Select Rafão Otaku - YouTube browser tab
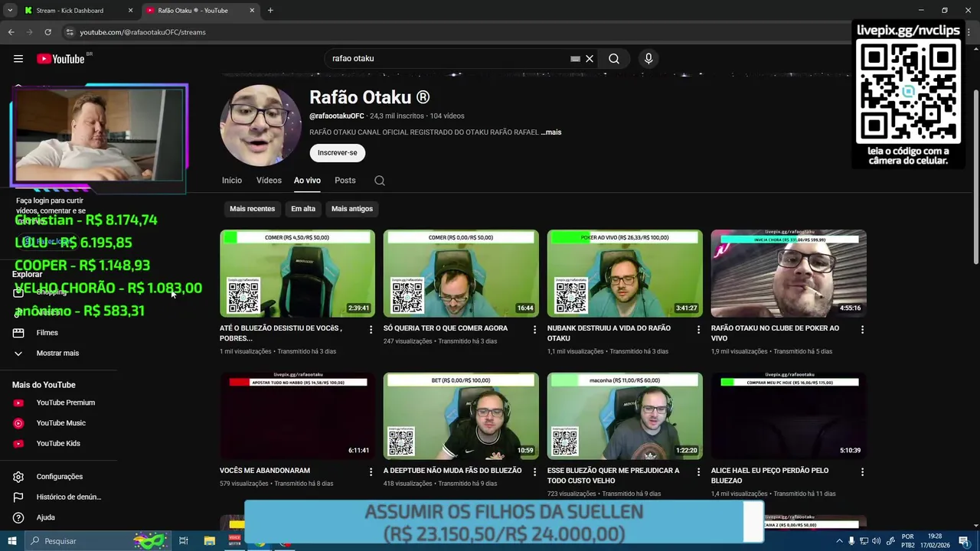Viewport: 980px width, 551px height. 201,11
